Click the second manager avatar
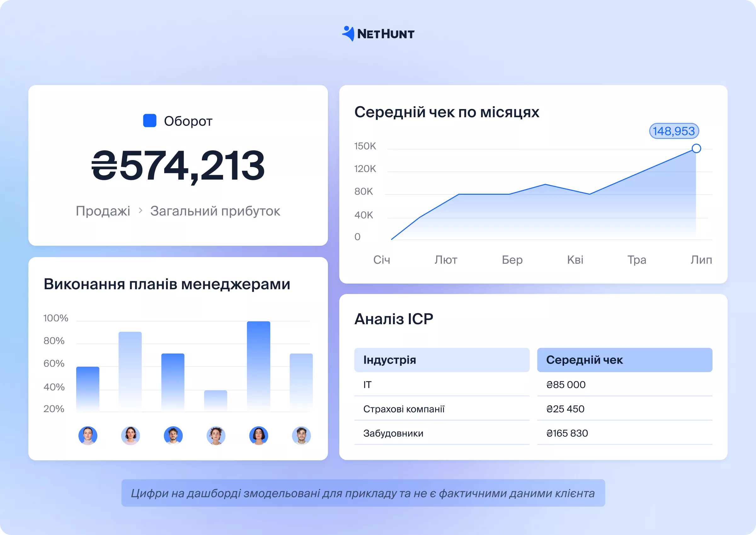The height and width of the screenshot is (535, 756). 130,435
